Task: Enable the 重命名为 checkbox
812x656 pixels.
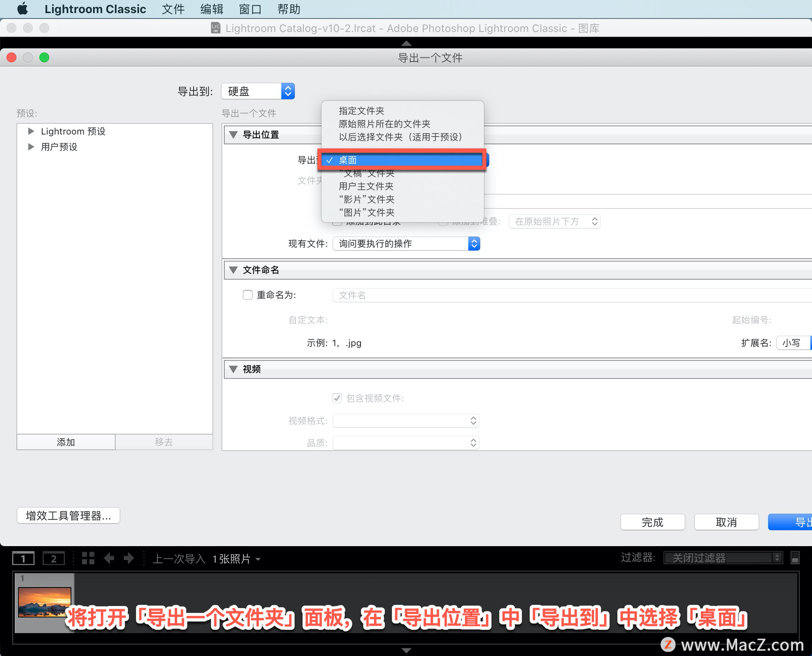Action: (x=247, y=295)
